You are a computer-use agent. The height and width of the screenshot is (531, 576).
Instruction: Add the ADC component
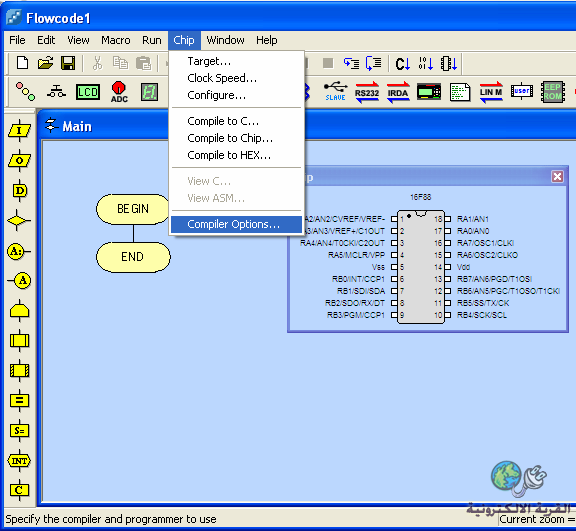click(x=119, y=92)
